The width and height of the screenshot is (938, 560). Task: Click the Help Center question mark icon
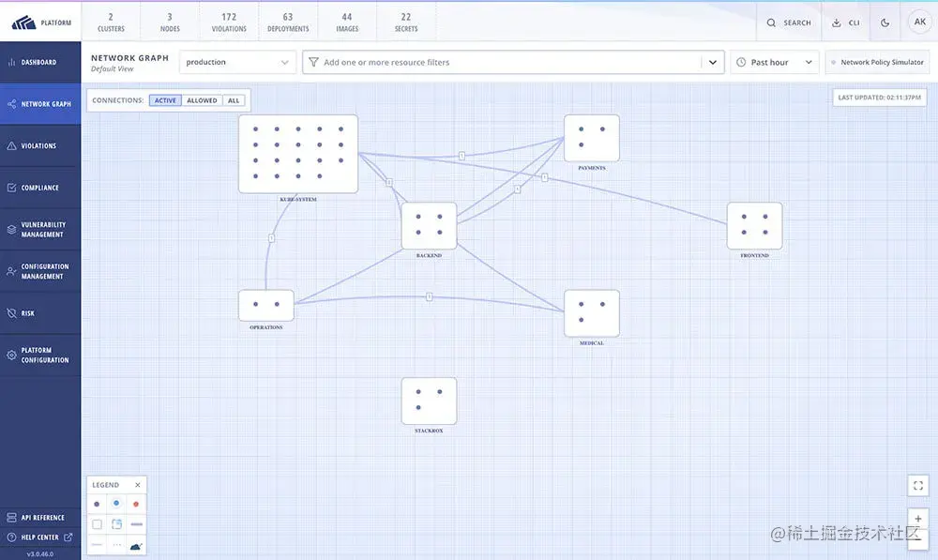coord(11,537)
